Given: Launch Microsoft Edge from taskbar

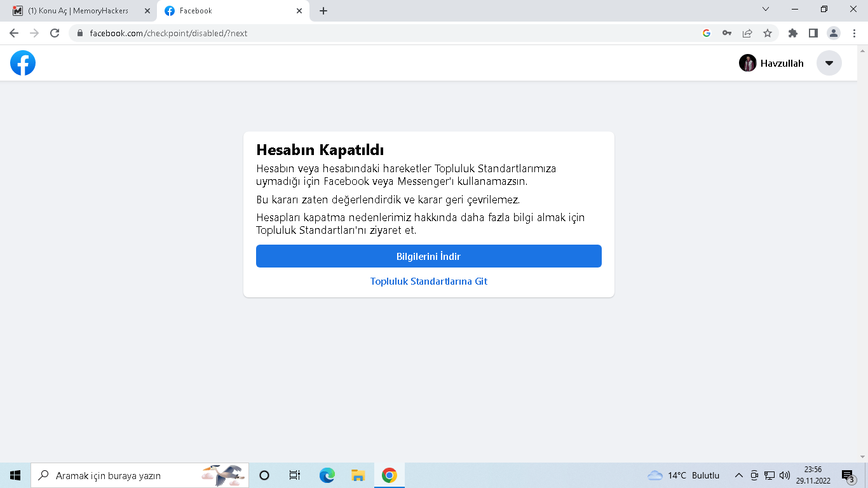Looking at the screenshot, I should click(x=327, y=475).
